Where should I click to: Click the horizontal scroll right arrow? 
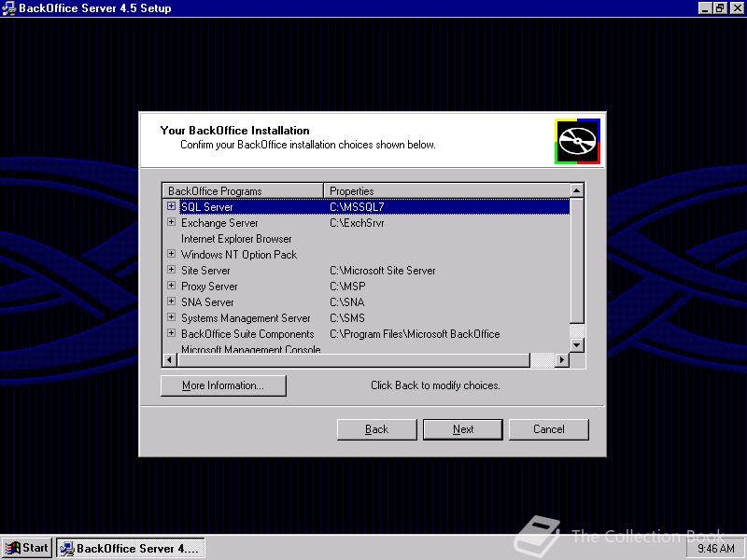click(x=562, y=360)
